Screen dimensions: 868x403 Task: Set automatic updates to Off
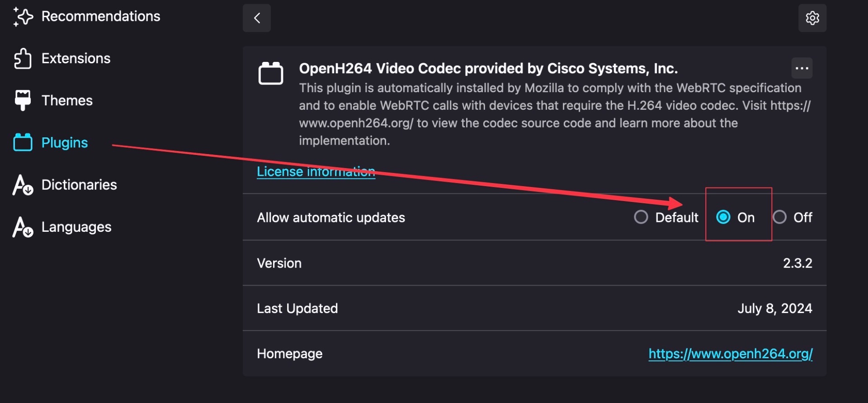pos(780,217)
